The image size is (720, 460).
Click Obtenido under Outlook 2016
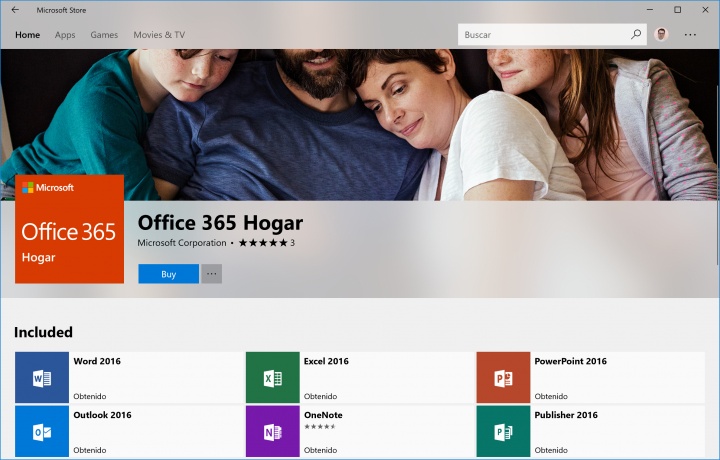click(x=90, y=450)
